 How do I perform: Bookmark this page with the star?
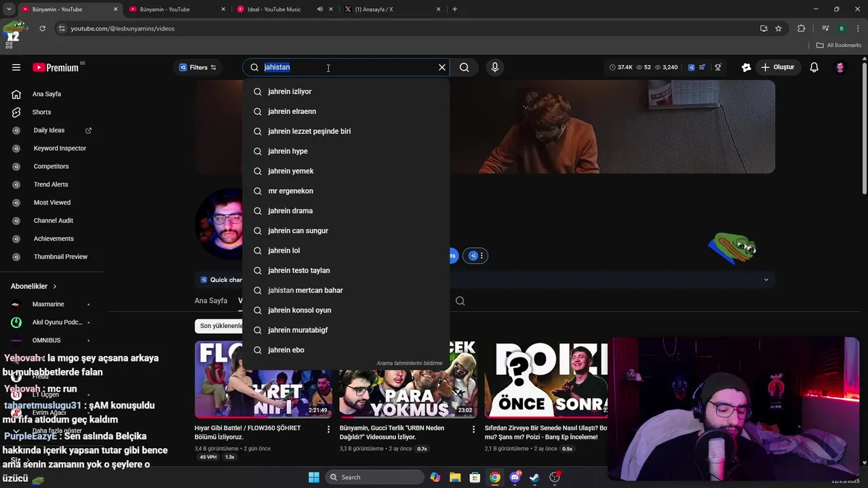tap(778, 28)
